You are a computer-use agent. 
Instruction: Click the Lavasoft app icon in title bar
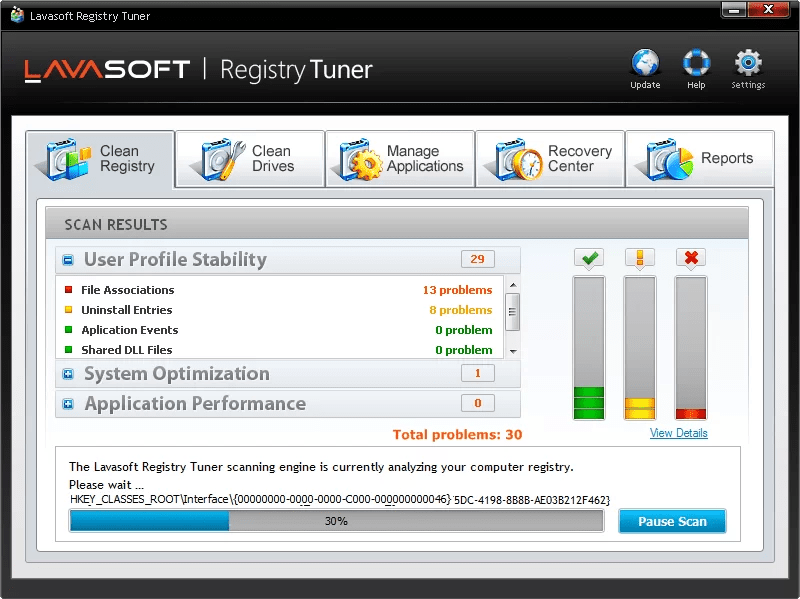pyautogui.click(x=17, y=15)
